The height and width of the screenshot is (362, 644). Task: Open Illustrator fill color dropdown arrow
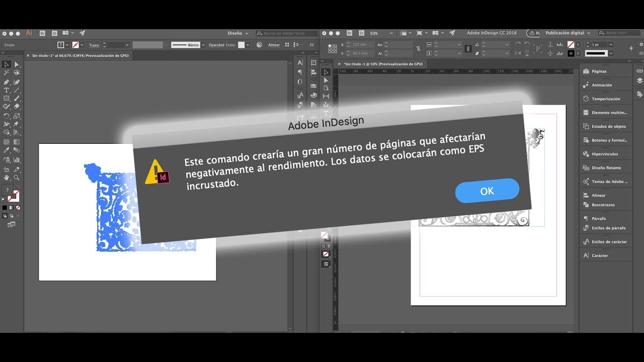click(x=67, y=45)
